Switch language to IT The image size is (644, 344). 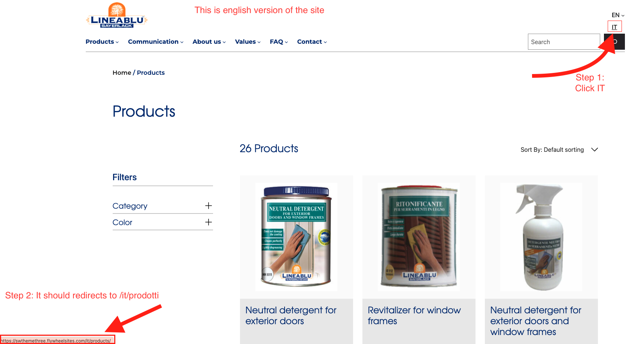614,27
